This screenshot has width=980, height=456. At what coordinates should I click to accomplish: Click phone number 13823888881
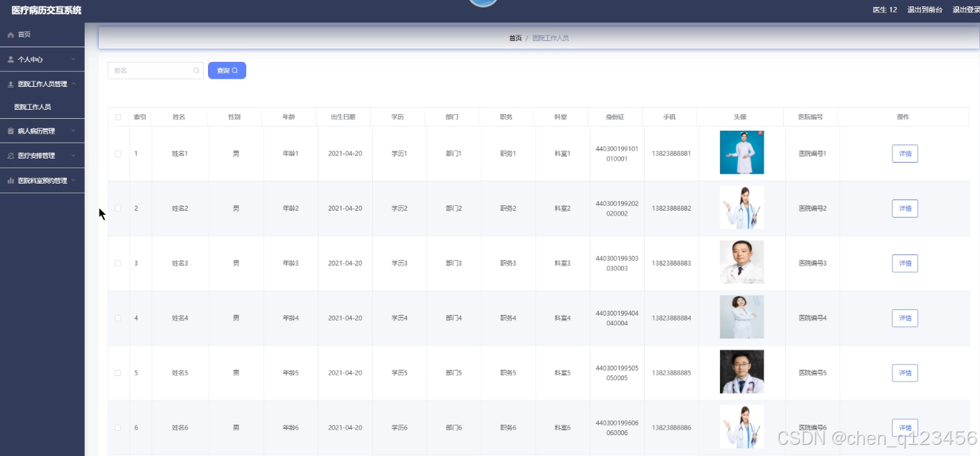tap(671, 154)
